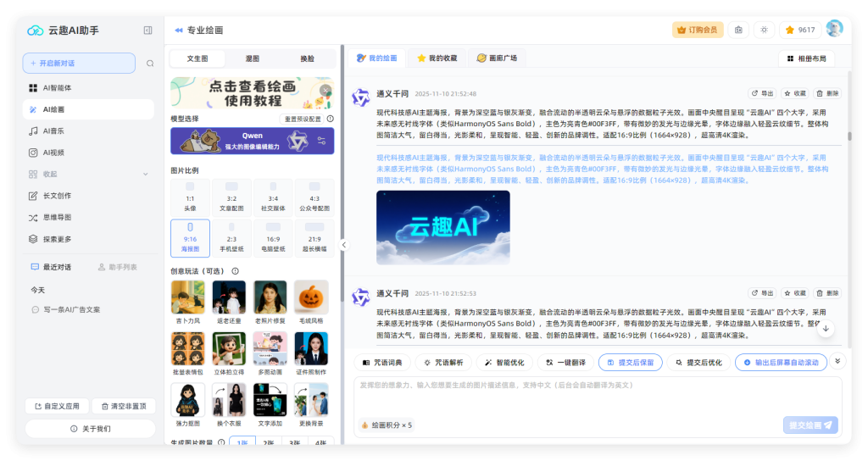
Task: Expand more options with double-chevron button
Action: coord(838,361)
